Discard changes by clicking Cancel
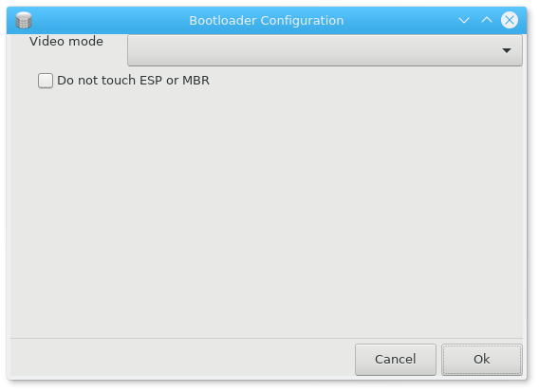 pos(396,360)
